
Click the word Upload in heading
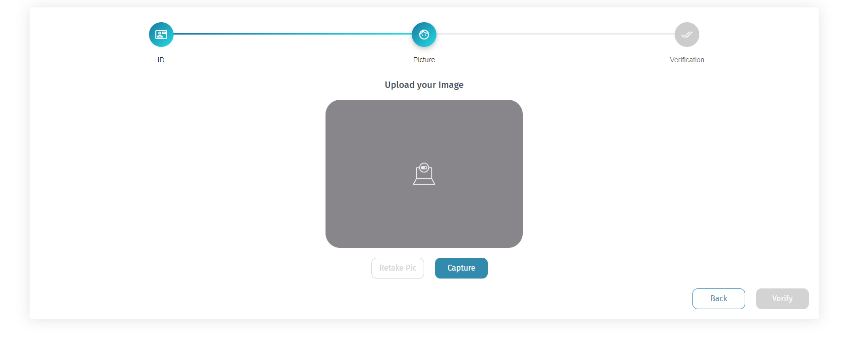399,85
